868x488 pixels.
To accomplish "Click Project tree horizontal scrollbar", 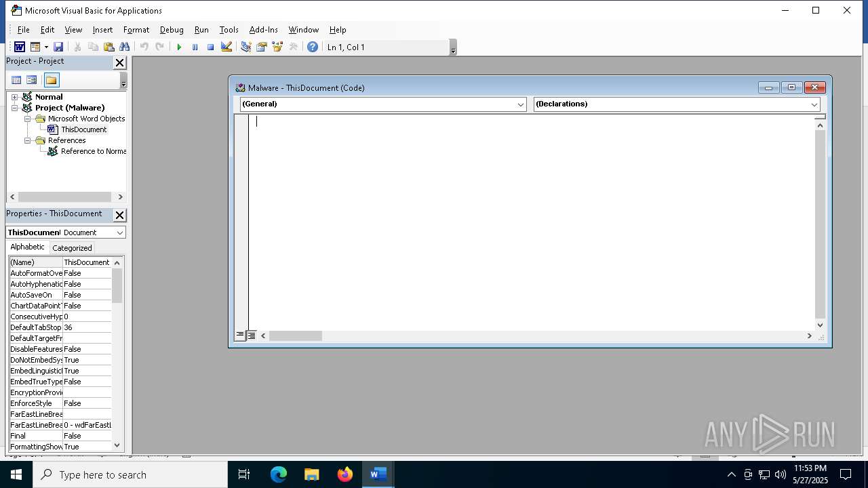I will coord(65,197).
